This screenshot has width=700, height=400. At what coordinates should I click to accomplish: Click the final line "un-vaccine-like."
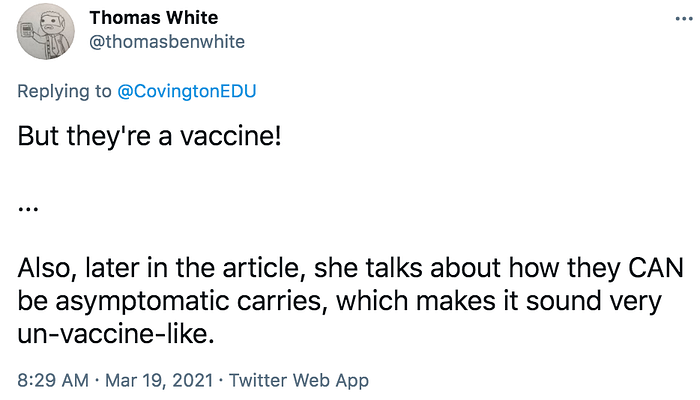coord(116,334)
